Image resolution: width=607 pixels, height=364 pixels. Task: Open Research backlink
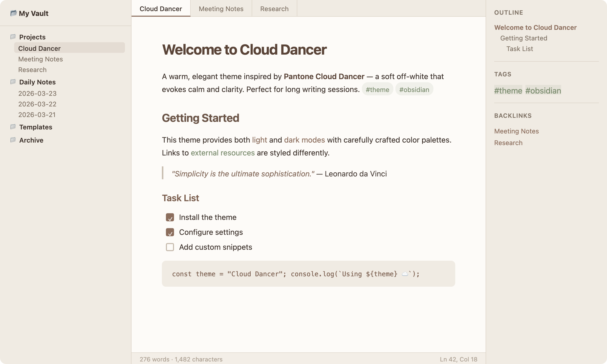(x=508, y=143)
